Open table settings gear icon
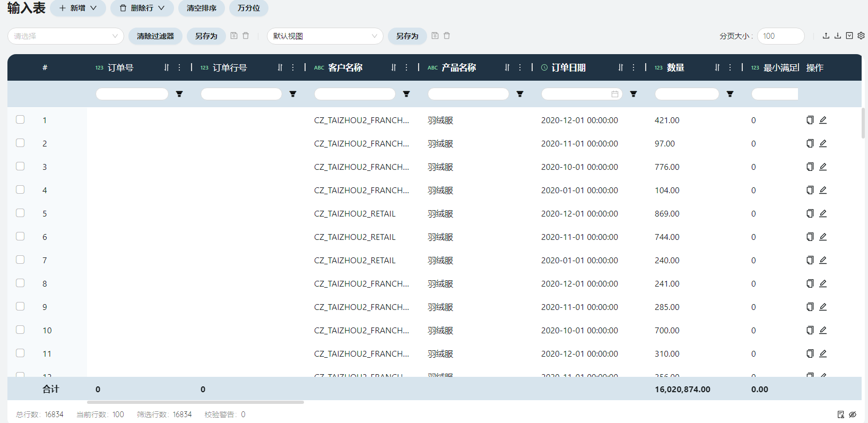The height and width of the screenshot is (423, 868). point(861,36)
